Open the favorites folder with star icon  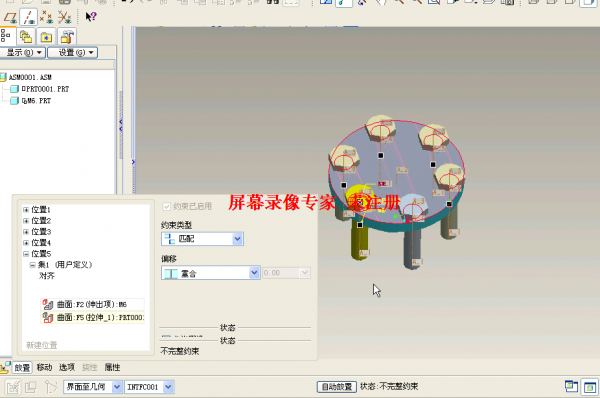tap(46, 37)
